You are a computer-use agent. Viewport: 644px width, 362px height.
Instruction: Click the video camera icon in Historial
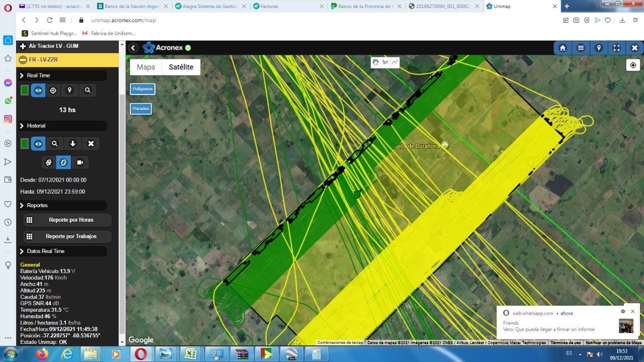[80, 162]
